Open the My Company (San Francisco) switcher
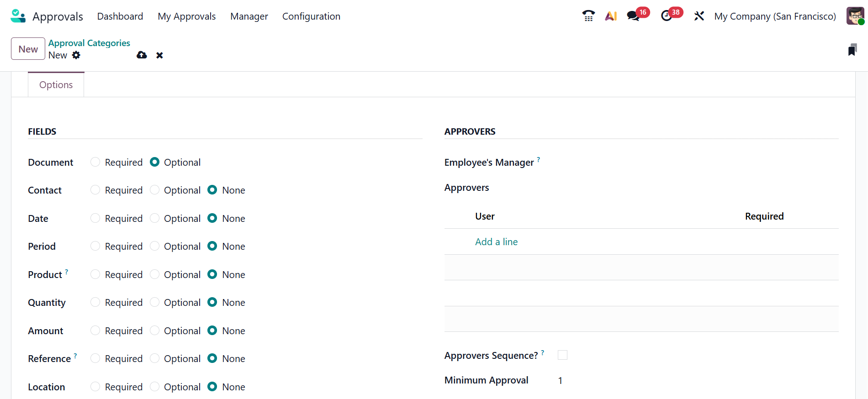 [x=775, y=16]
